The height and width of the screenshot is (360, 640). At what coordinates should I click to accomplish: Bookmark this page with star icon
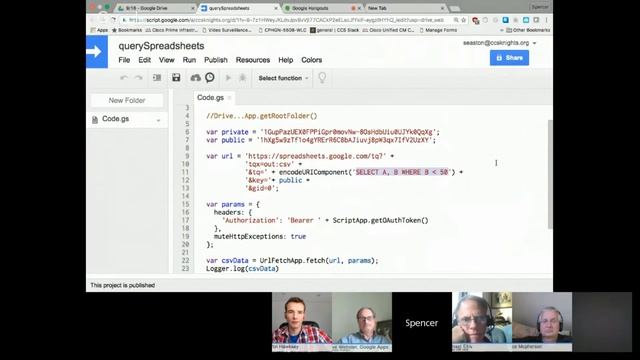point(463,20)
